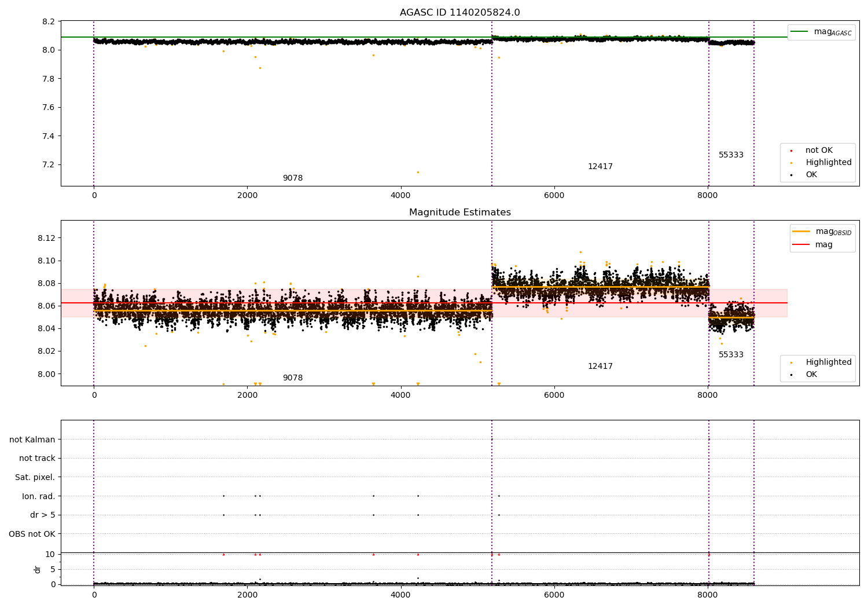Image resolution: width=868 pixels, height=608 pixels.
Task: Click the orange line sample for mag OBSID
Action: [801, 232]
